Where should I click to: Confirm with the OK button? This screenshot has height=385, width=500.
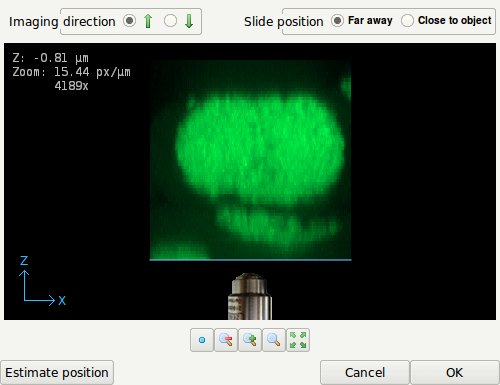(x=455, y=373)
